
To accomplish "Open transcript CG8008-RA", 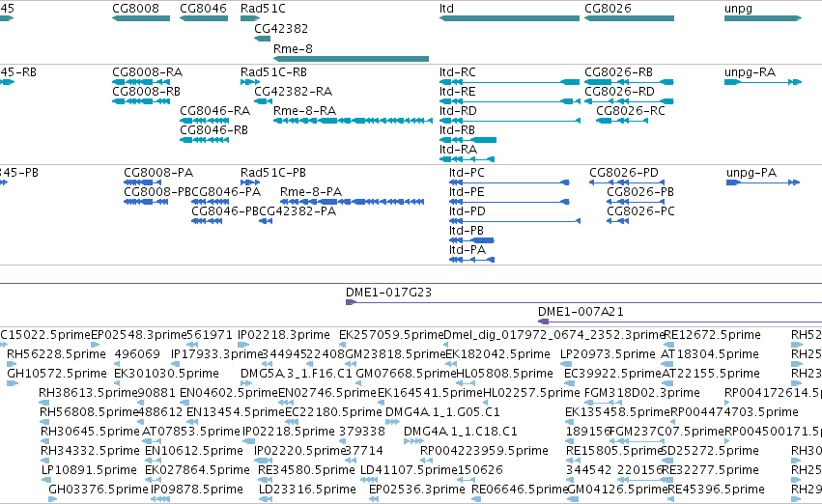I will [x=148, y=71].
